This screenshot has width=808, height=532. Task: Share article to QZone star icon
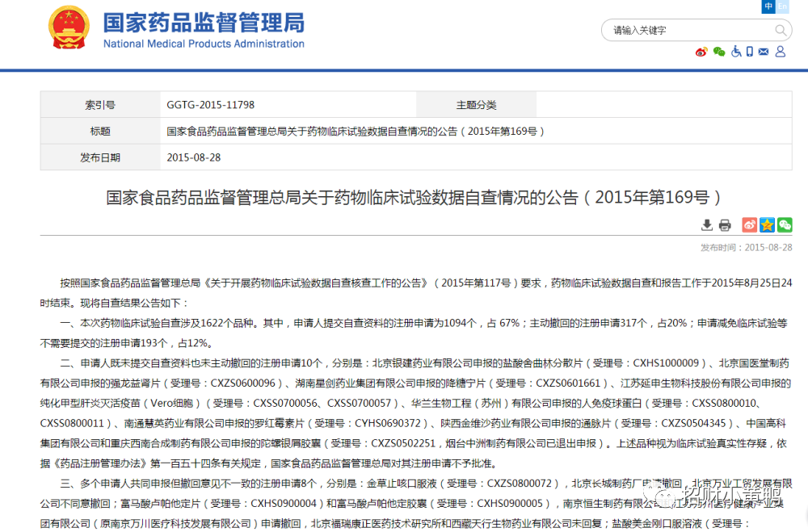[x=767, y=225]
